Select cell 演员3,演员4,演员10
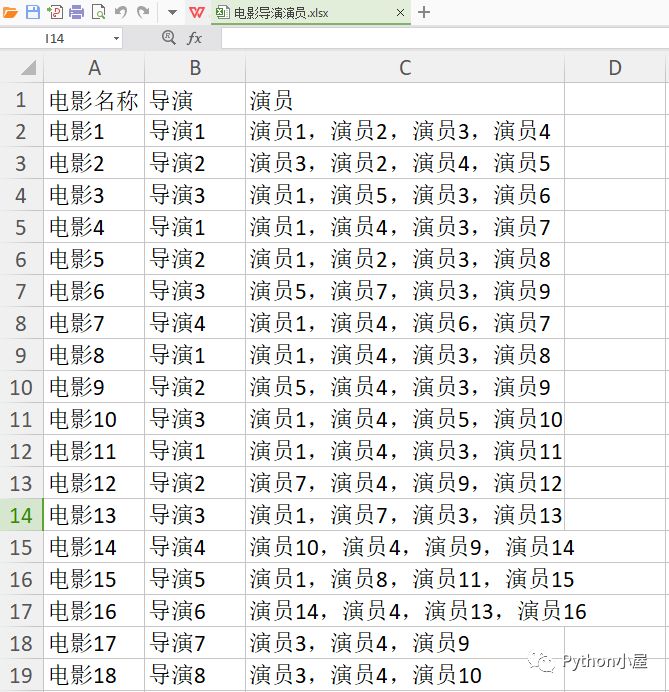The image size is (669, 692). [405, 675]
